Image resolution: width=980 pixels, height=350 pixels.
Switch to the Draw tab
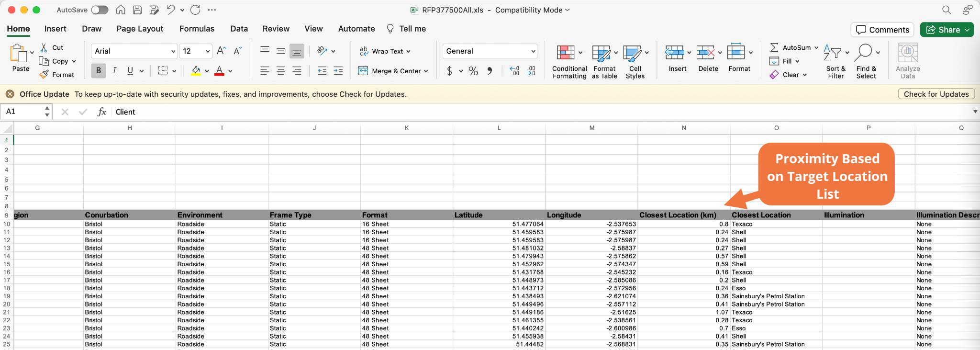coord(91,29)
